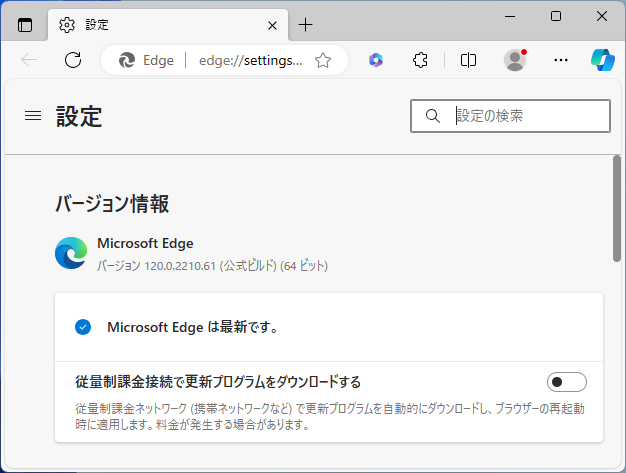
Task: Maximize the Edge window
Action: pyautogui.click(x=556, y=16)
